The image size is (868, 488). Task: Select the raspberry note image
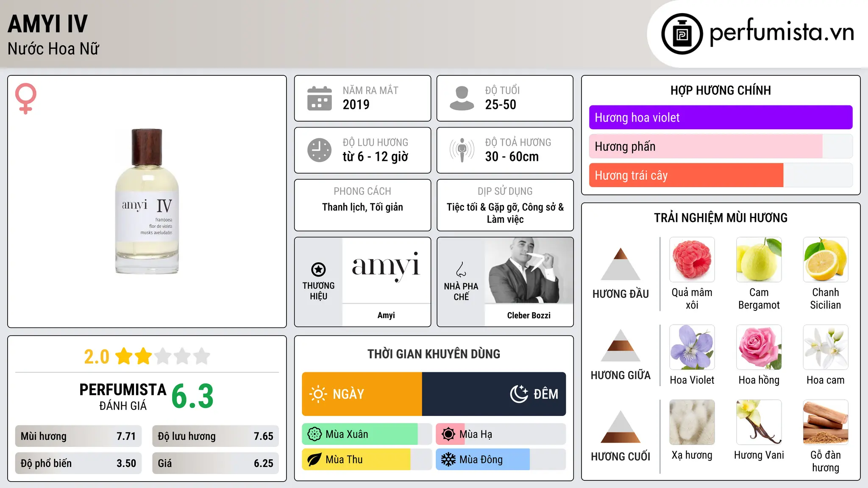pos(692,260)
